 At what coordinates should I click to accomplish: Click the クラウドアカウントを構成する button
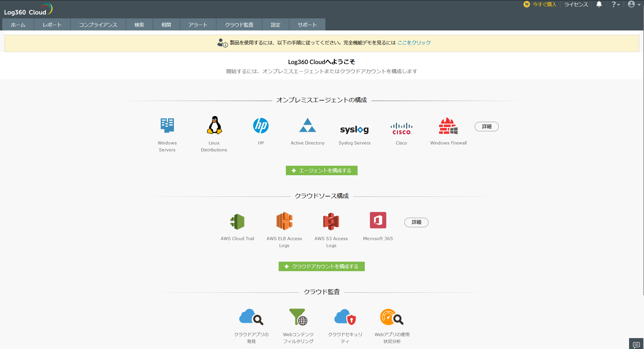pos(321,266)
